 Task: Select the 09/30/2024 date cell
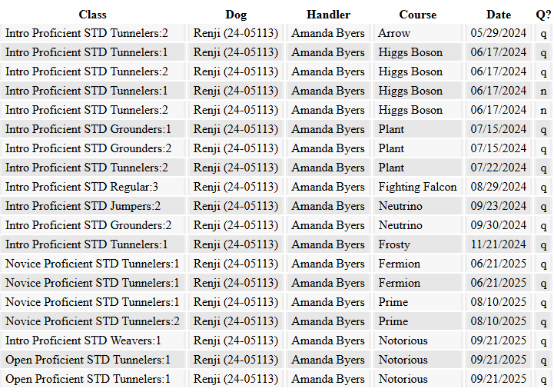pos(499,225)
